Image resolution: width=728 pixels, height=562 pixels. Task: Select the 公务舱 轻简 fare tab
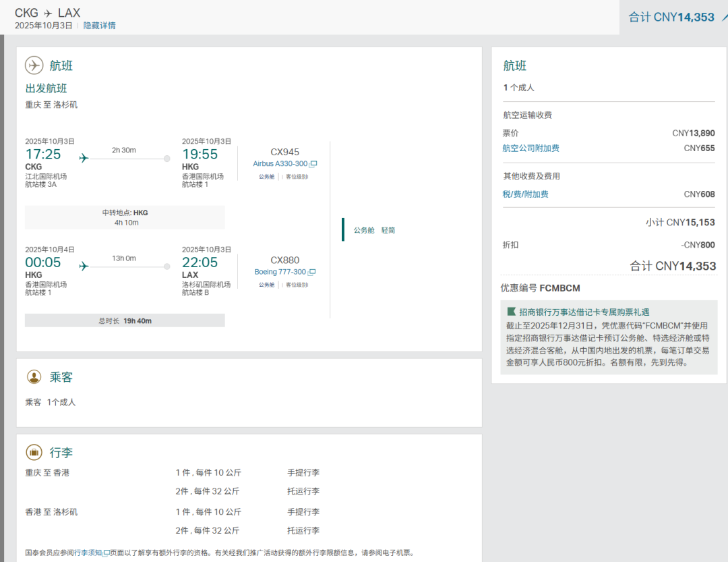pos(374,230)
